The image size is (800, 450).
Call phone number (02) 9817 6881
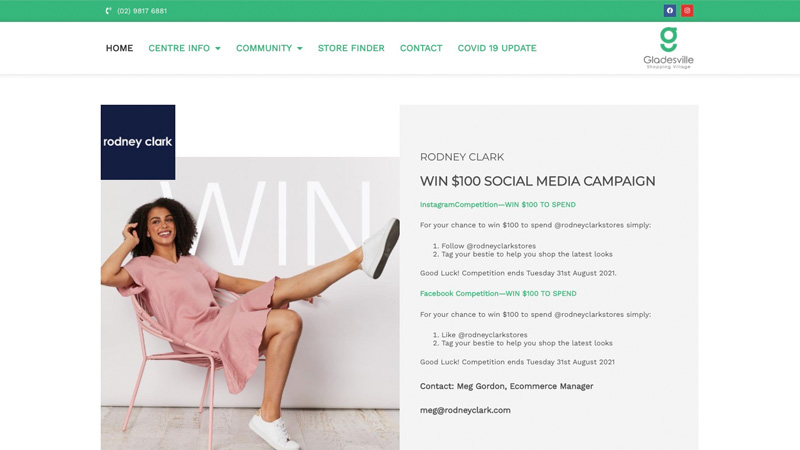coord(142,11)
